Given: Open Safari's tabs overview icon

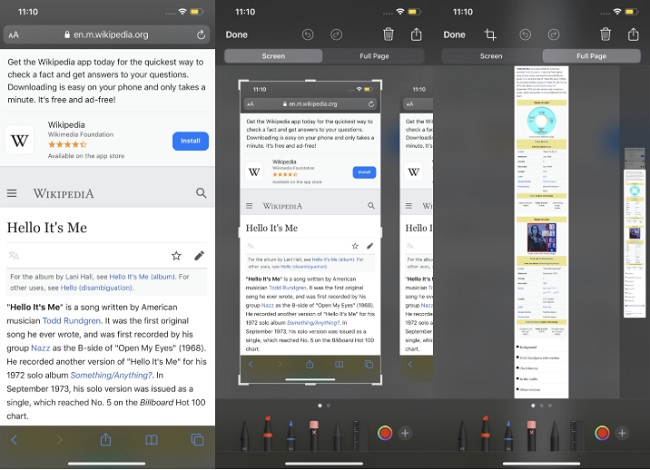Looking at the screenshot, I should click(x=197, y=440).
